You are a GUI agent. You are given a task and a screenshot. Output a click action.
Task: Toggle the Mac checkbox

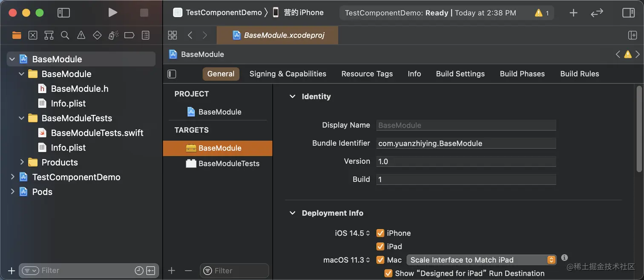point(380,260)
